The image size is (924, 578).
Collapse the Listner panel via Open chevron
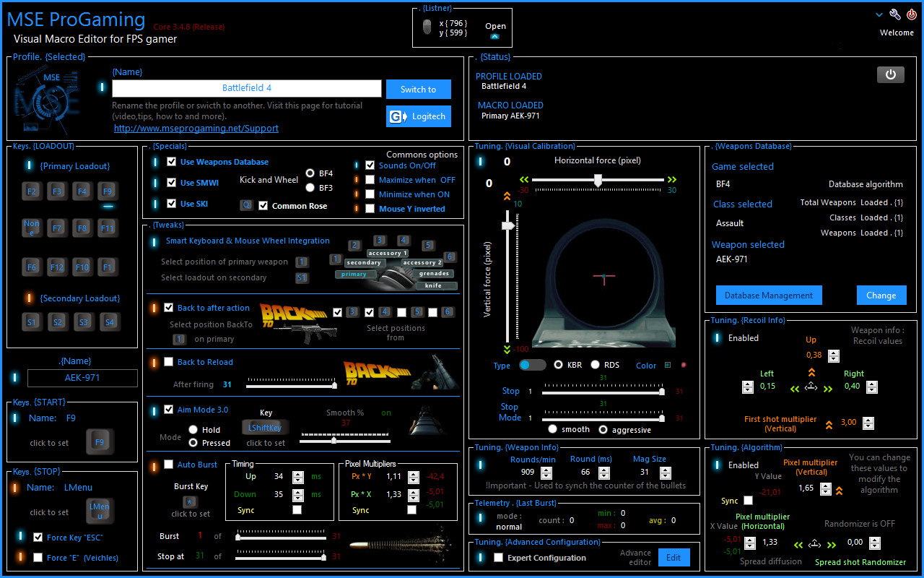click(x=494, y=36)
